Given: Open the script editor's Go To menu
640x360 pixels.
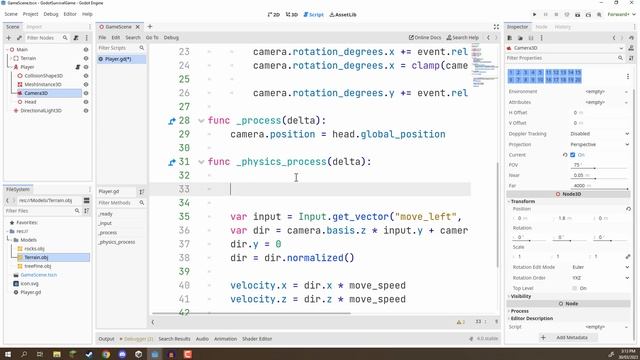Looking at the screenshot, I should click(x=152, y=38).
